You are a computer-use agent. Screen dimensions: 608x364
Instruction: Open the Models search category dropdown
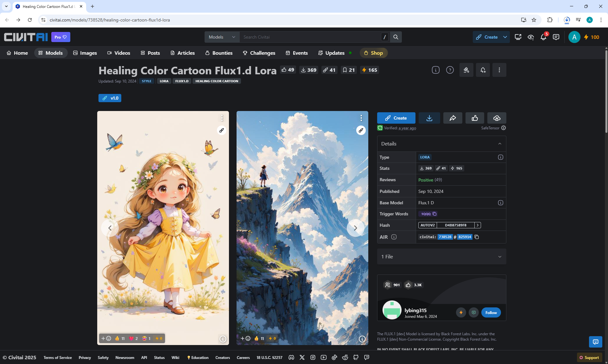click(x=222, y=37)
